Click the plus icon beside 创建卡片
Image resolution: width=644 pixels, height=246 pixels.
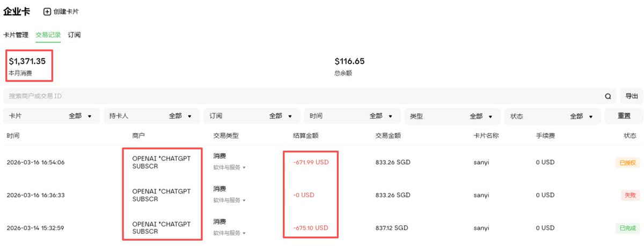[47, 11]
